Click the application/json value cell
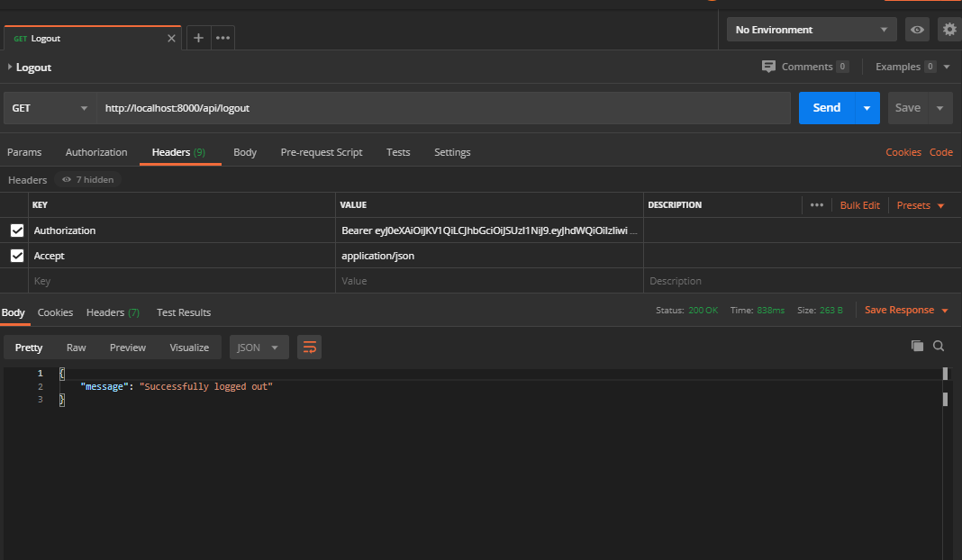 pyautogui.click(x=489, y=256)
